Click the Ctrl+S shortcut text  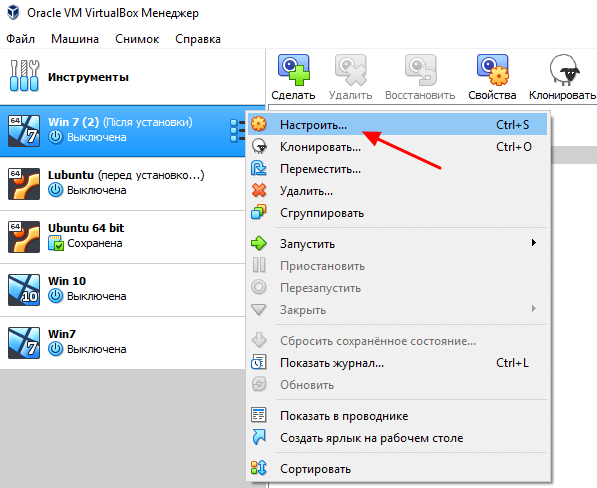click(512, 124)
